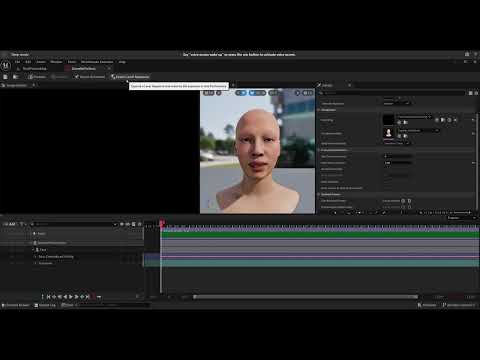Screen dimensions: 480x360
Task: Jump to end of the sequence
Action: [87, 297]
